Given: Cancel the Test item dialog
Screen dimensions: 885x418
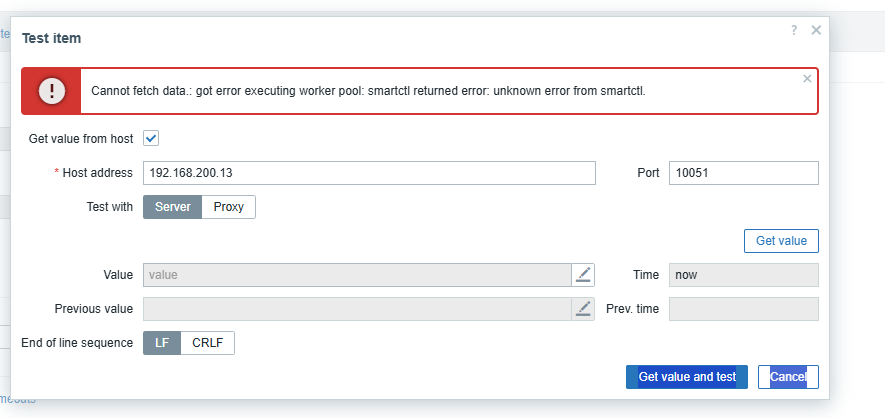Looking at the screenshot, I should pos(788,377).
